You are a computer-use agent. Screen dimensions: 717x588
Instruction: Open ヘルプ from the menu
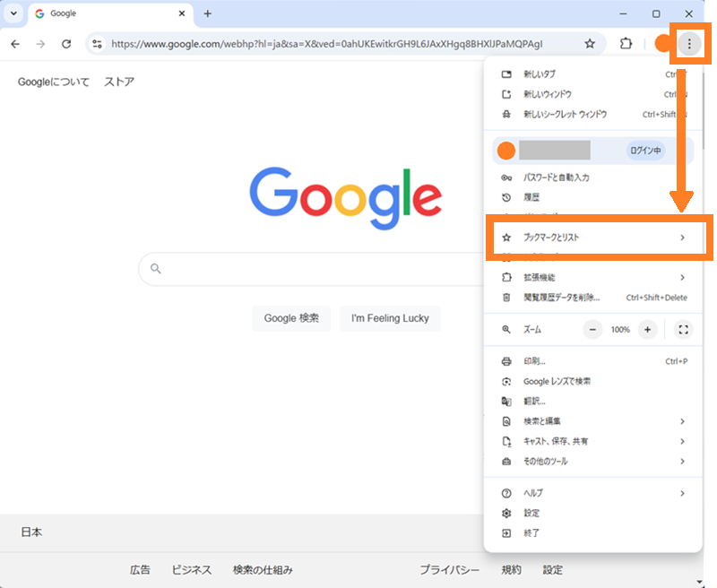593,493
